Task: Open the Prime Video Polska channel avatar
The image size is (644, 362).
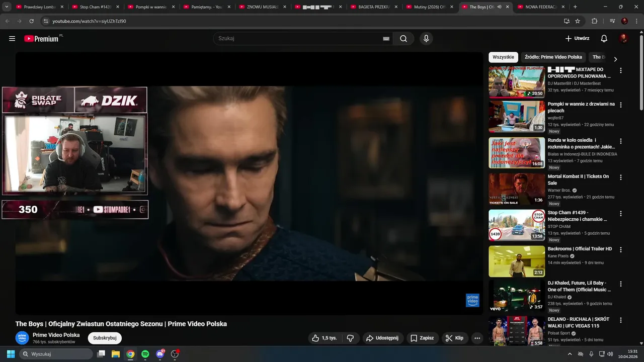Action: 22,338
